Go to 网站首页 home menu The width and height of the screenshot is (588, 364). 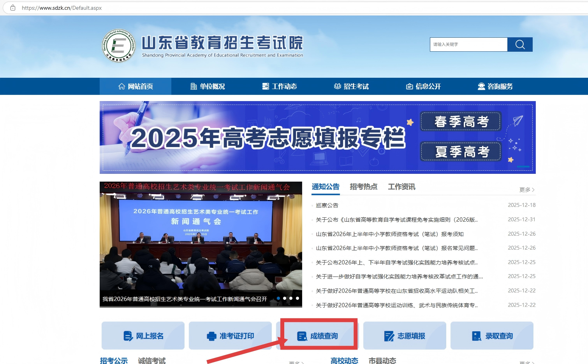coord(136,86)
